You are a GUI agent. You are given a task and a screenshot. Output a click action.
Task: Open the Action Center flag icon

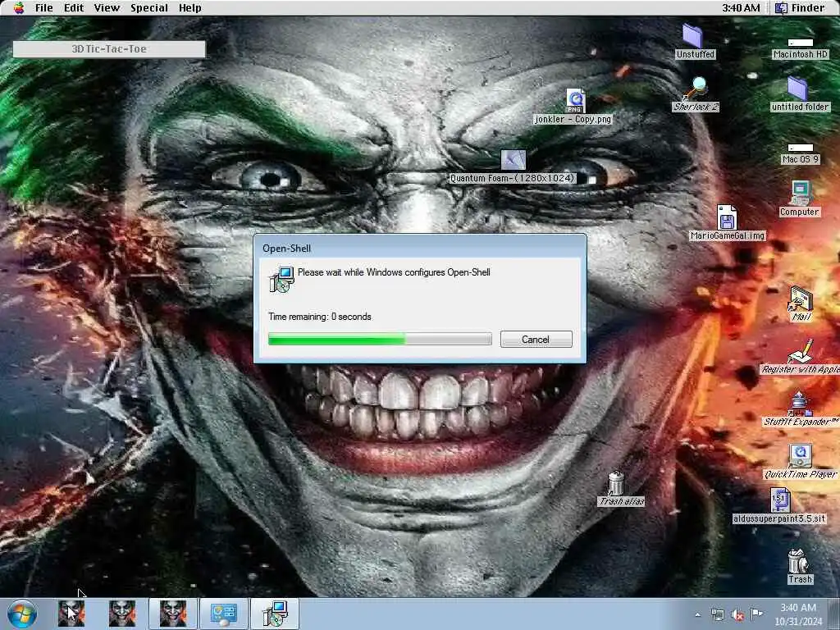pos(756,614)
